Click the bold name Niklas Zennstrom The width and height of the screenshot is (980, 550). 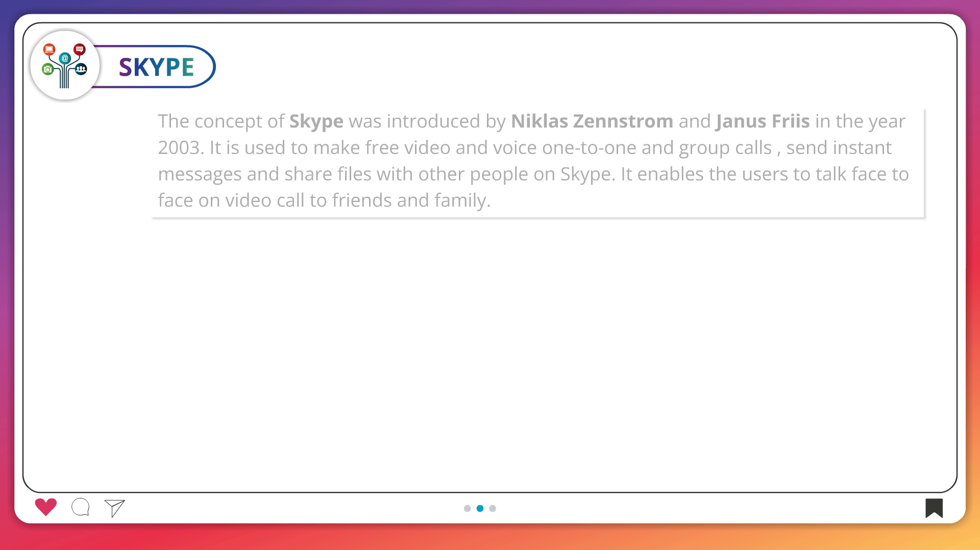coord(592,121)
